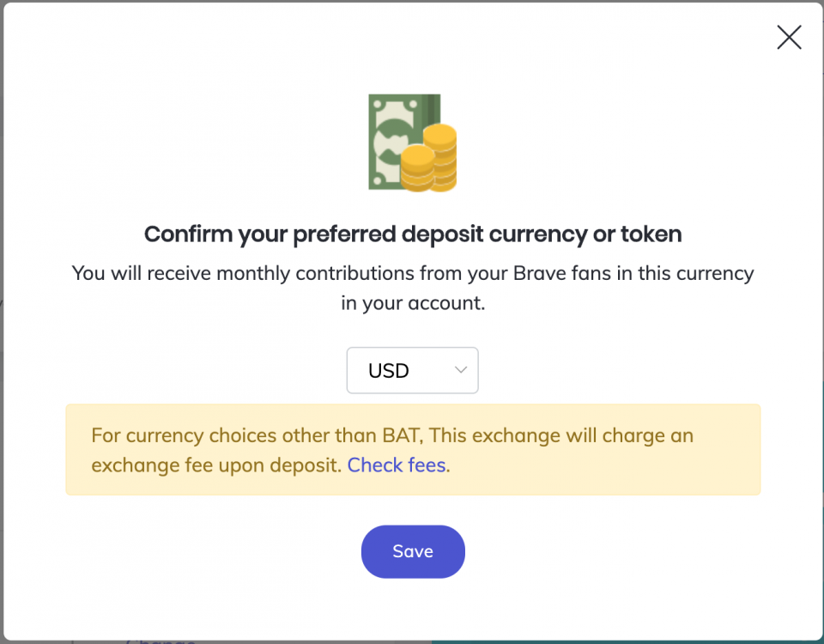Click the monthly contributions description text

(x=413, y=289)
